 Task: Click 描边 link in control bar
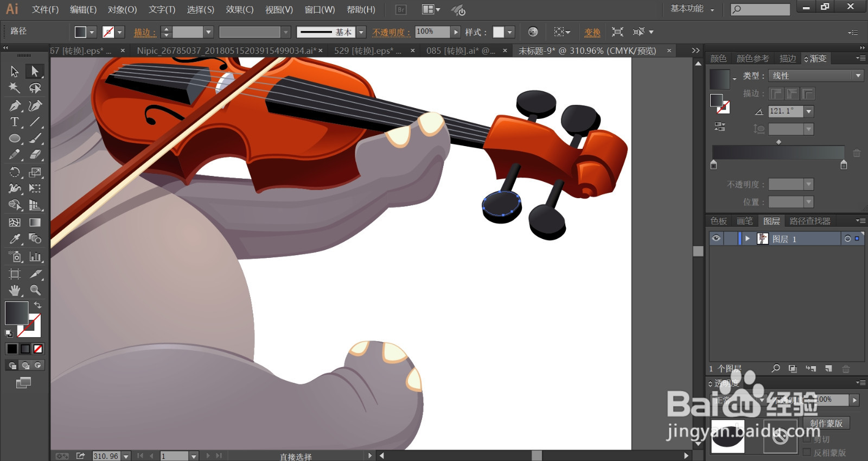pyautogui.click(x=145, y=32)
